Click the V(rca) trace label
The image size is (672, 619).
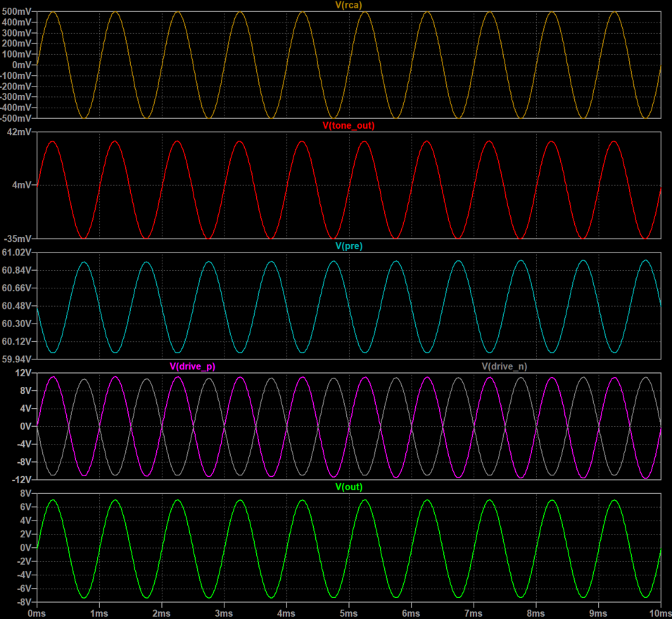click(348, 6)
